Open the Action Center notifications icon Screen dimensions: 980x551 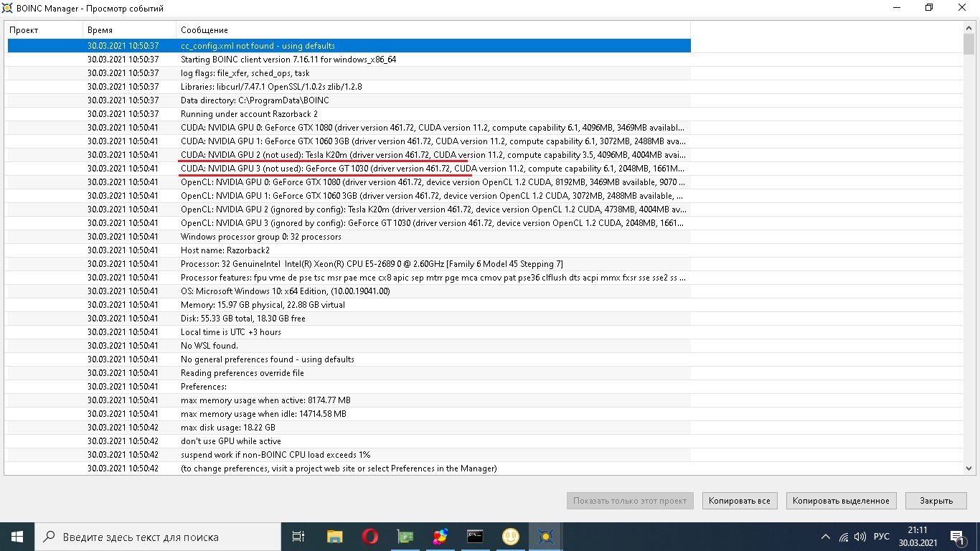pyautogui.click(x=958, y=537)
